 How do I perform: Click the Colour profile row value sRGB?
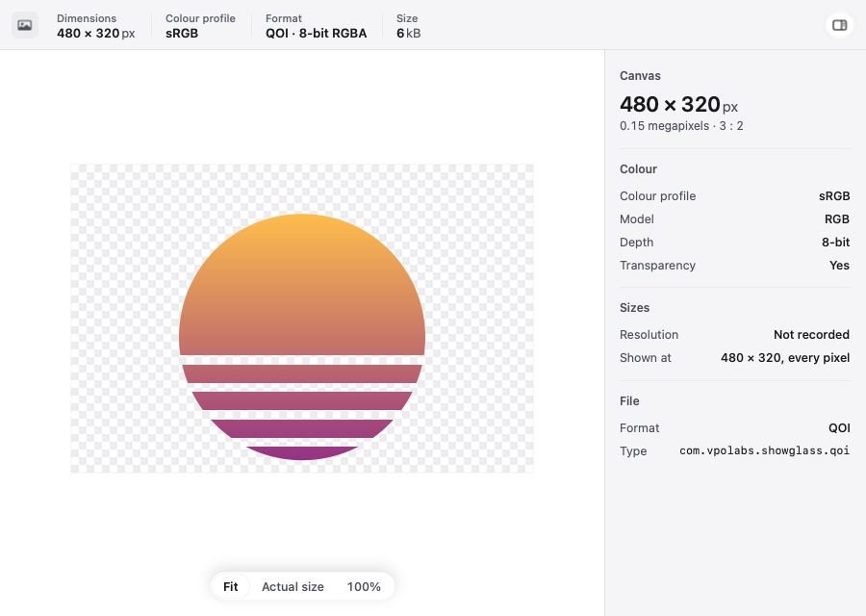pos(834,196)
